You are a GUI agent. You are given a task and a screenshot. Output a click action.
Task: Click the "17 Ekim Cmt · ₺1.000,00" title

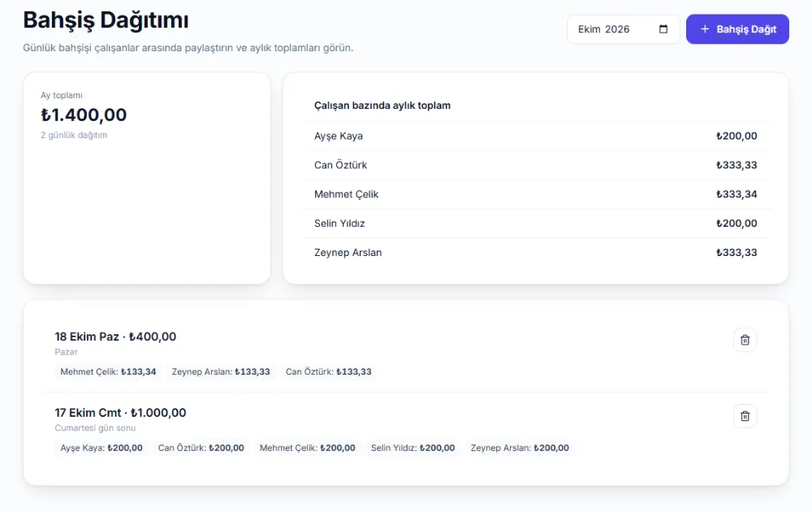coord(120,413)
